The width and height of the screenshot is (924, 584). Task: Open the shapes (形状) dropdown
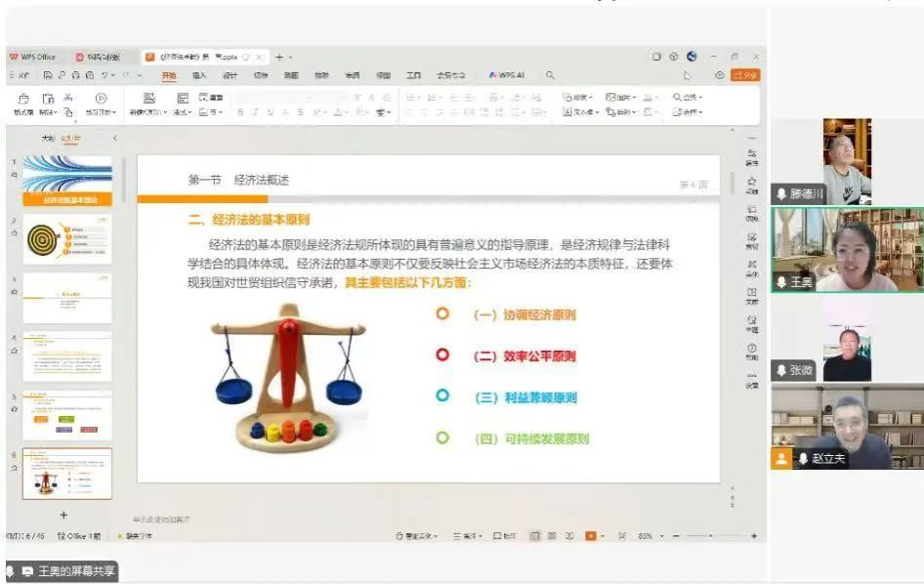pos(577,98)
